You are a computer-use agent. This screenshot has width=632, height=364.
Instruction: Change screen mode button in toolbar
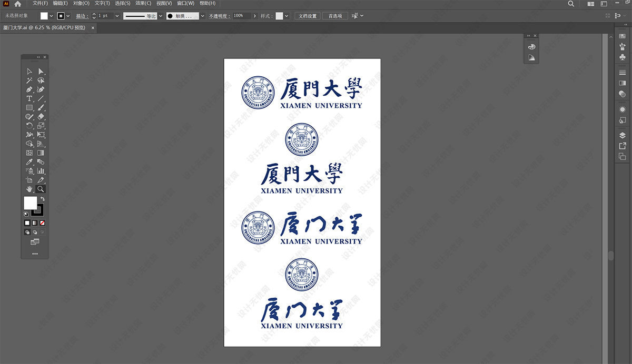pos(35,242)
